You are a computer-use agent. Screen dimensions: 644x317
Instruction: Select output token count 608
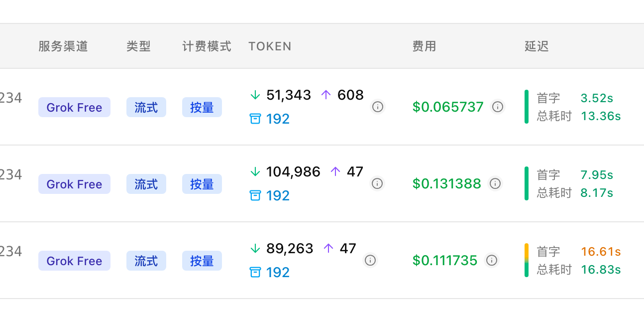pyautogui.click(x=350, y=95)
